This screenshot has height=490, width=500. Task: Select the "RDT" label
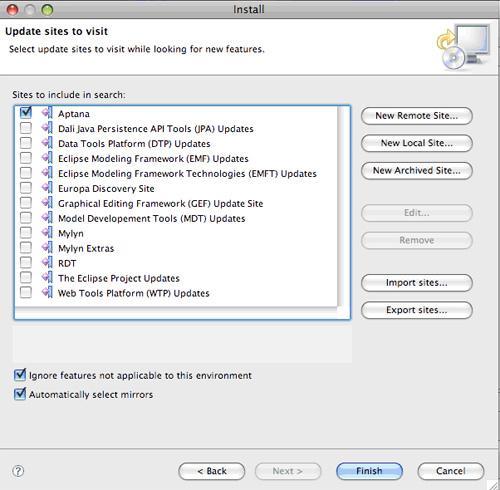[x=67, y=264]
